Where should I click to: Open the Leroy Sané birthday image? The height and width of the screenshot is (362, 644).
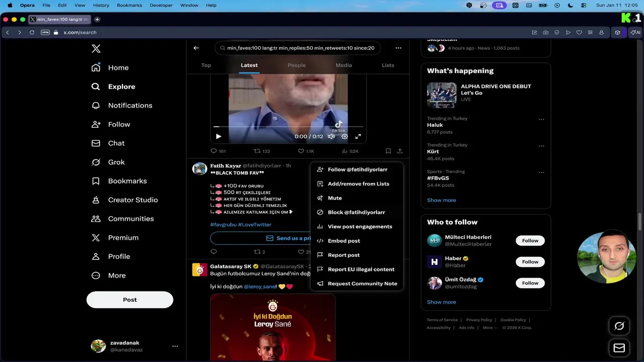coord(273,327)
